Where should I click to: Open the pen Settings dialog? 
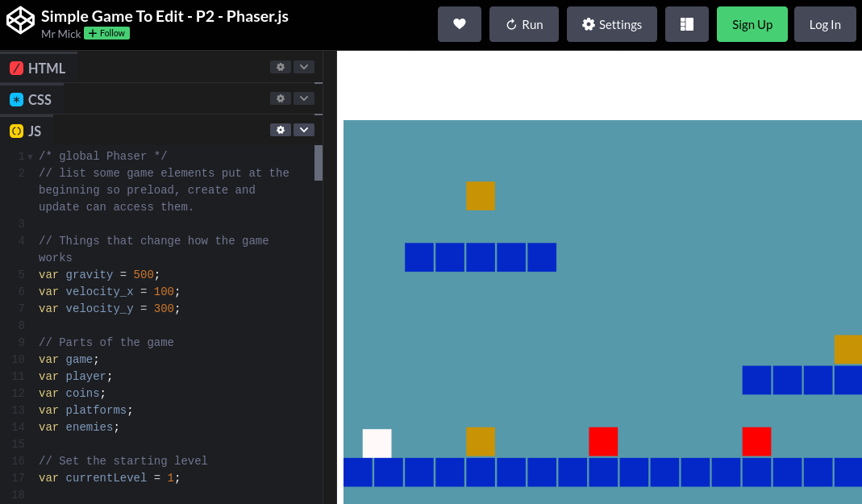(611, 24)
